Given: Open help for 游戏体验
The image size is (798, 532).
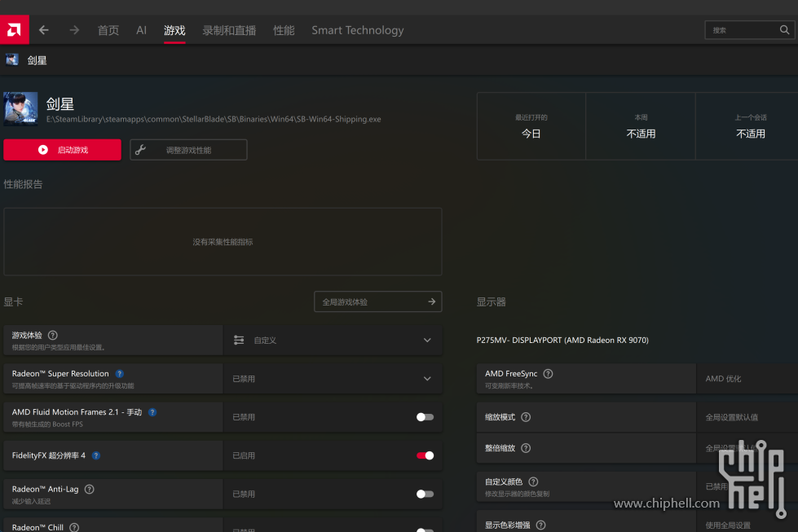Looking at the screenshot, I should [52, 335].
